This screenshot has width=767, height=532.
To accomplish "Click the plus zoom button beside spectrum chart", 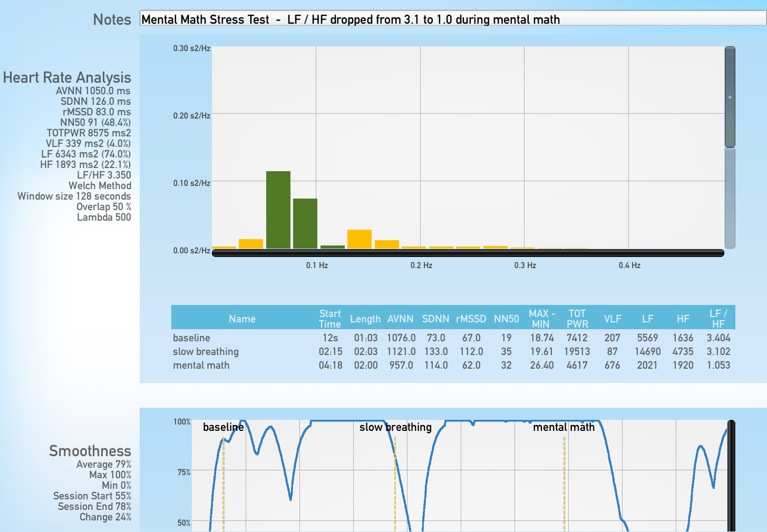I will pyautogui.click(x=730, y=97).
